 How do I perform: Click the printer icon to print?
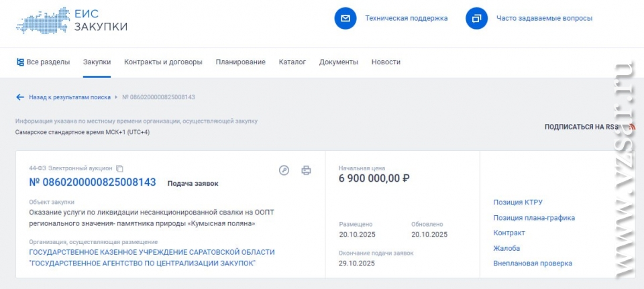pyautogui.click(x=306, y=170)
